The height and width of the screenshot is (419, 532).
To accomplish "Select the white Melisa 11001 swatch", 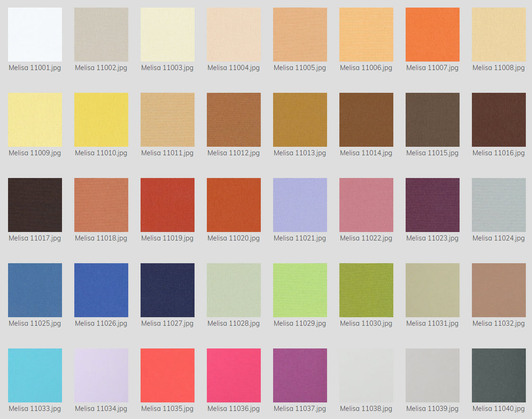I will click(x=35, y=35).
